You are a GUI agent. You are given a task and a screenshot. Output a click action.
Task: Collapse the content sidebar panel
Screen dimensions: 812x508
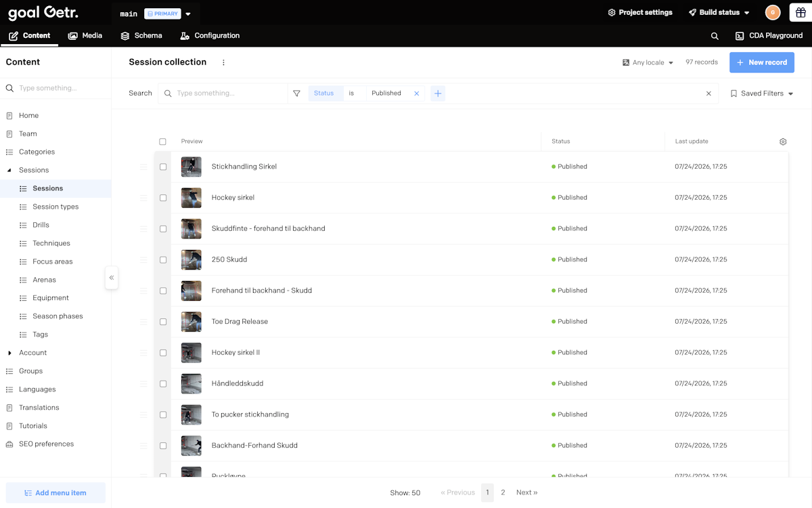tap(112, 278)
